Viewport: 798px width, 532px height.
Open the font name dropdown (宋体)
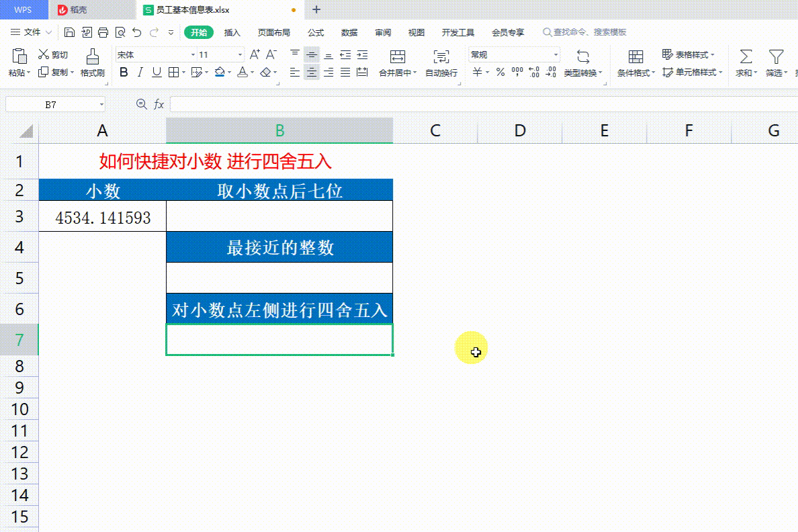pyautogui.click(x=193, y=54)
